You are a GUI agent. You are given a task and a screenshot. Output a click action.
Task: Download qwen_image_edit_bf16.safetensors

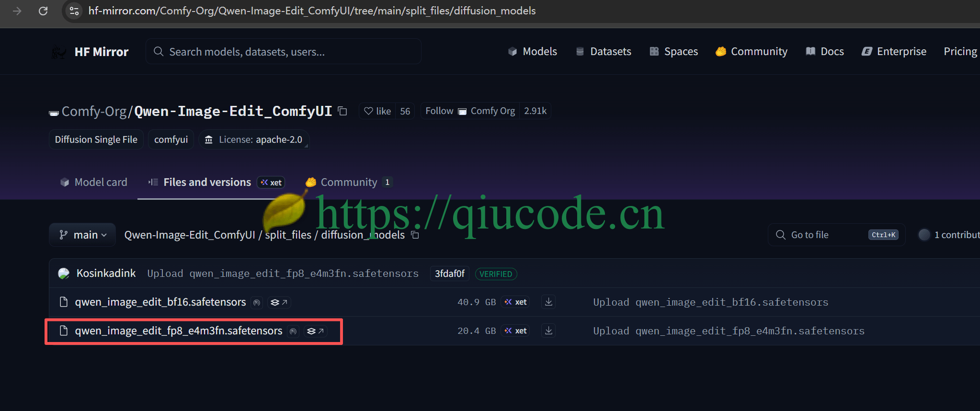point(549,302)
